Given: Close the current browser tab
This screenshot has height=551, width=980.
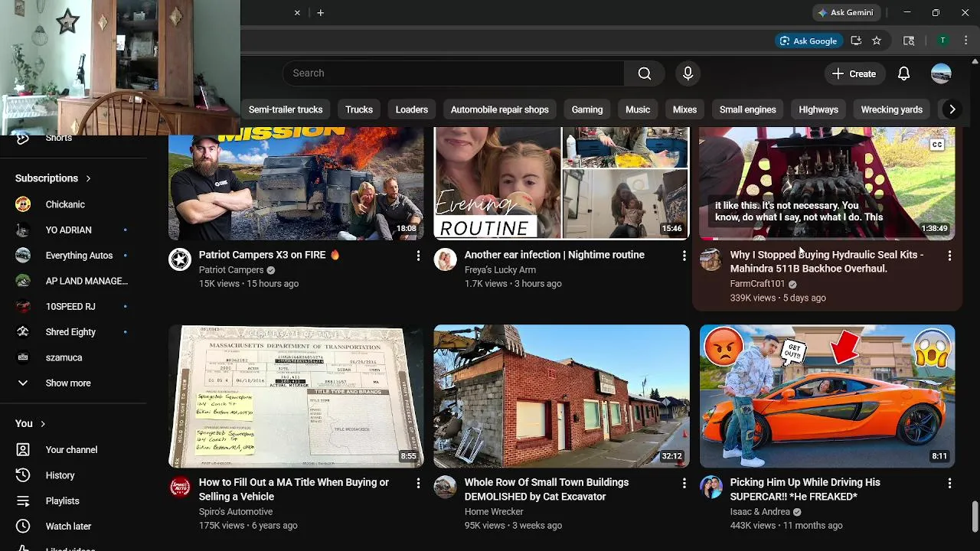Looking at the screenshot, I should (x=297, y=12).
